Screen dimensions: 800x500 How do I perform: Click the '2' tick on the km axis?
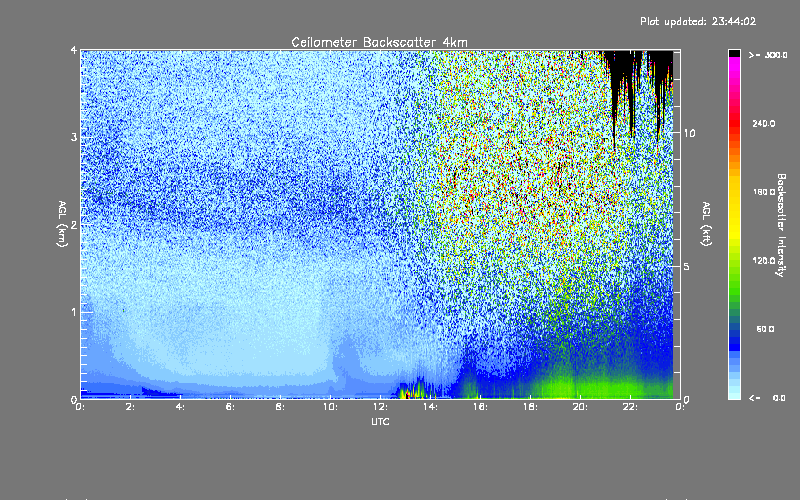pos(74,224)
